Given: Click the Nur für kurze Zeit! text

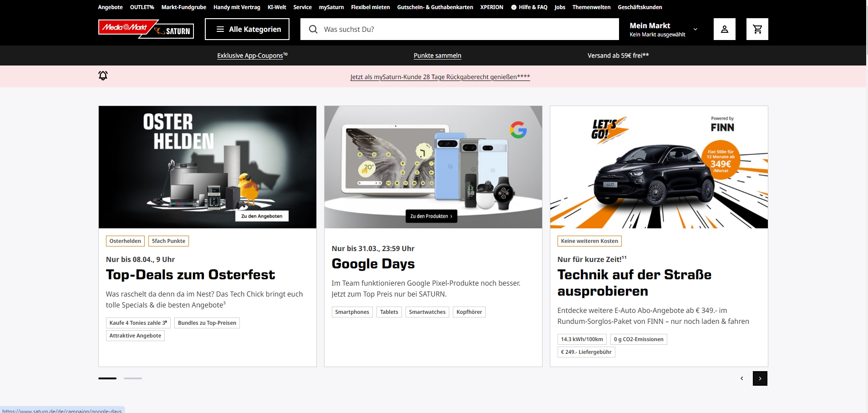Looking at the screenshot, I should click(592, 259).
